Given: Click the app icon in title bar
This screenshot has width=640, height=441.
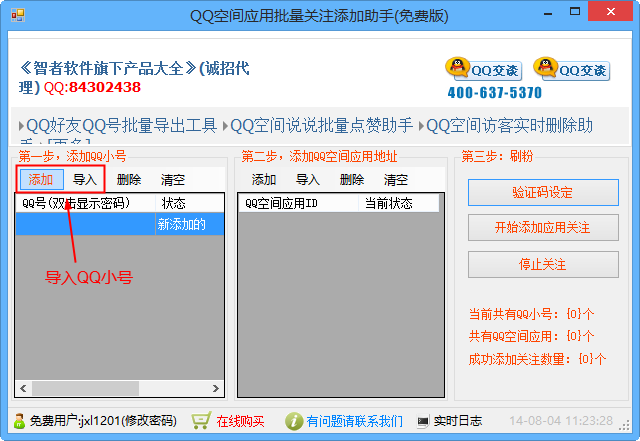Looking at the screenshot, I should (x=18, y=15).
